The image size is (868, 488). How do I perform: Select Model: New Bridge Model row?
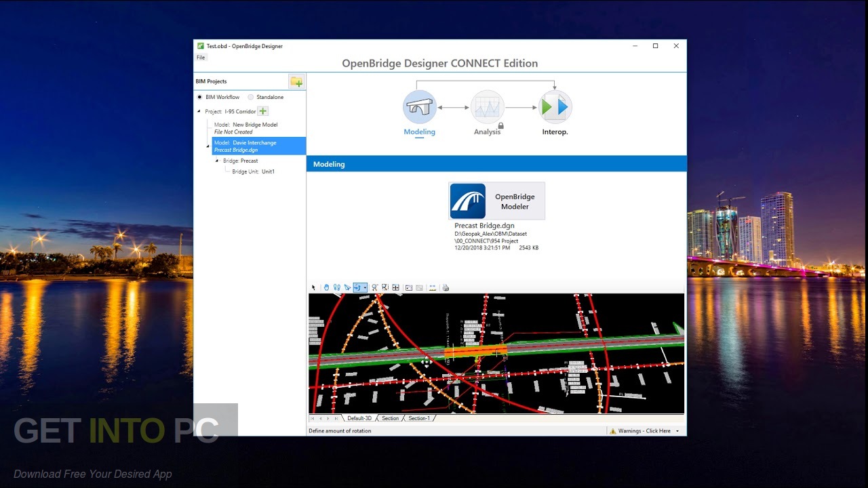[245, 128]
